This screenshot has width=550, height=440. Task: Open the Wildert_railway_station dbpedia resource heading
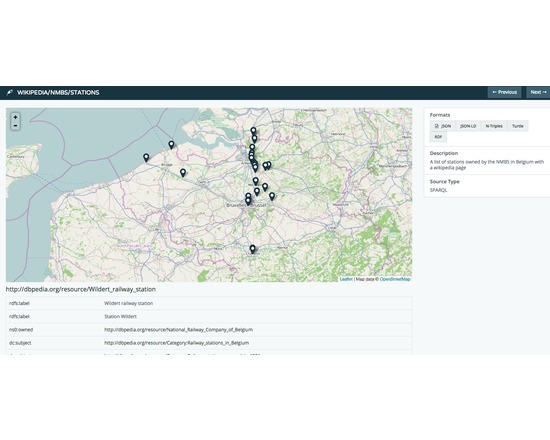click(x=81, y=289)
